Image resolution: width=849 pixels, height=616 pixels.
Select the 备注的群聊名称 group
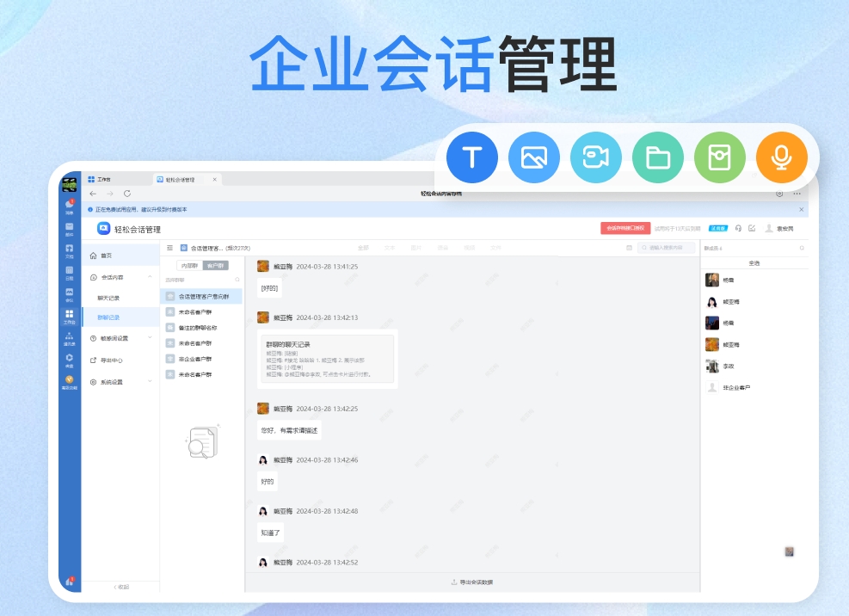click(x=201, y=328)
